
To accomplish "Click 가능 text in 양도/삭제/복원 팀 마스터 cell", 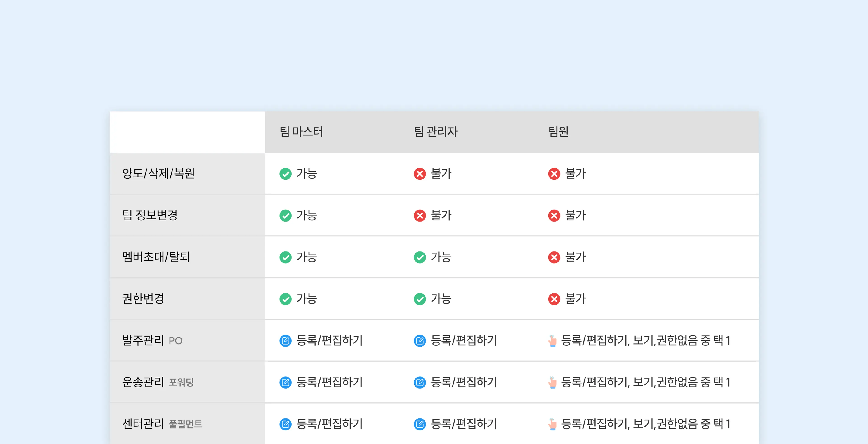I will point(307,174).
